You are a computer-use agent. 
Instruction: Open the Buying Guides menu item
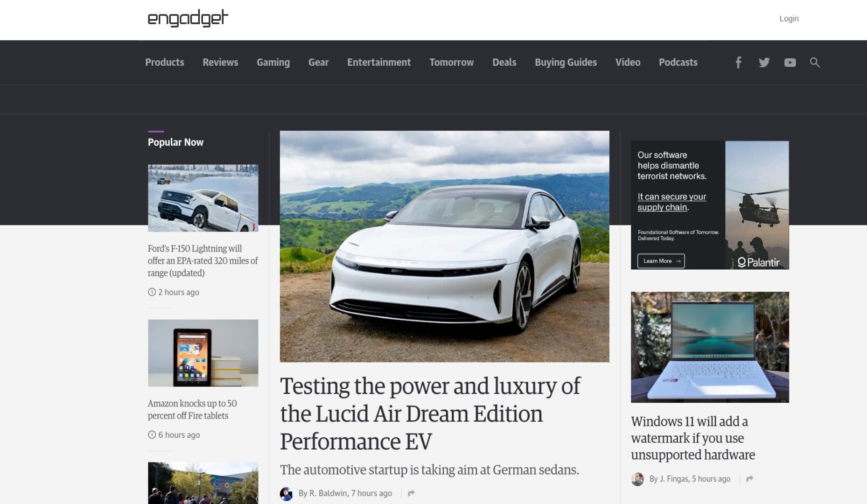[566, 63]
